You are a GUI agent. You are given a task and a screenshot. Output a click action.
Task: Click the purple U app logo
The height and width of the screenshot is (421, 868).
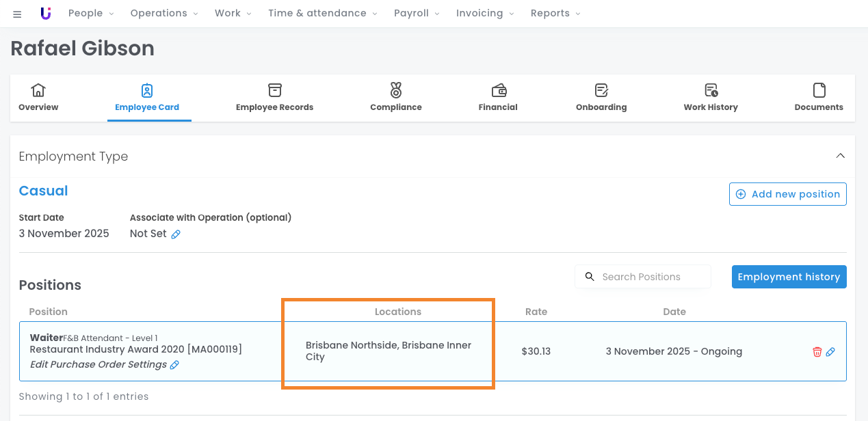(46, 14)
